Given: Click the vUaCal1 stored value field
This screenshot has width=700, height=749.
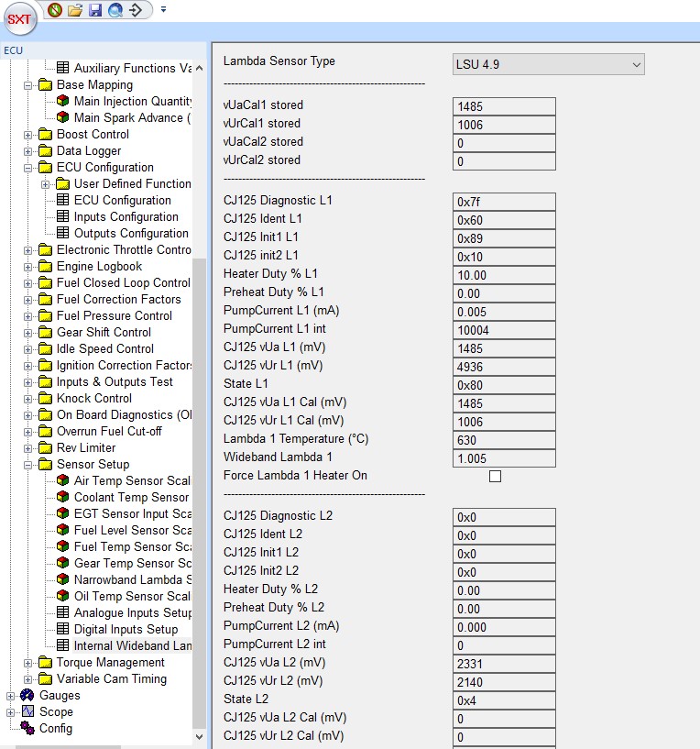Looking at the screenshot, I should pos(503,106).
